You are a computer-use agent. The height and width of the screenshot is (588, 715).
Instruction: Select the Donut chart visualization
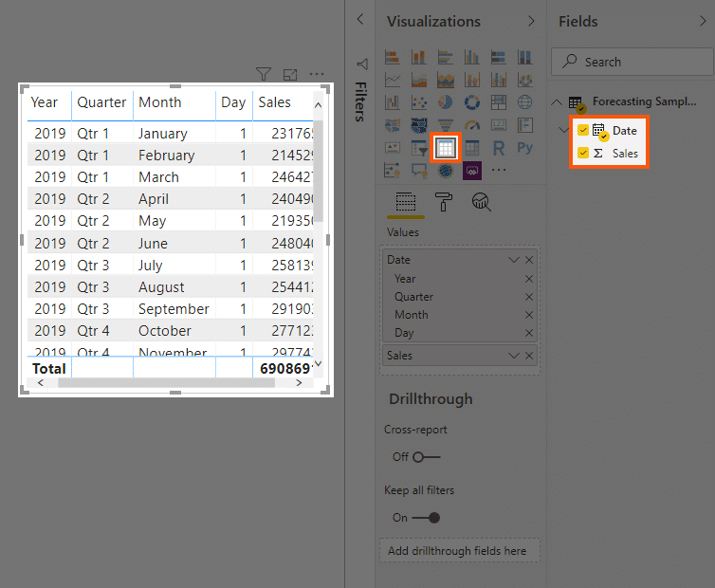pyautogui.click(x=472, y=102)
